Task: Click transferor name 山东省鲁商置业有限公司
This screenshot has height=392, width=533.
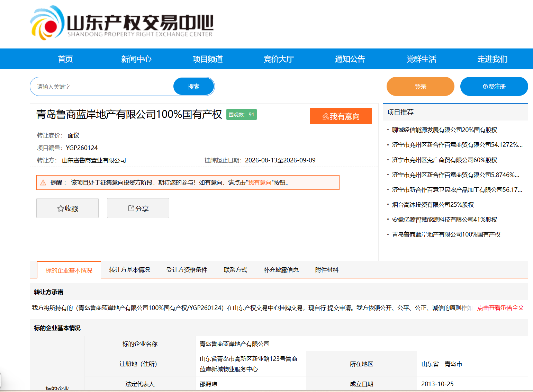Action: tap(94, 160)
